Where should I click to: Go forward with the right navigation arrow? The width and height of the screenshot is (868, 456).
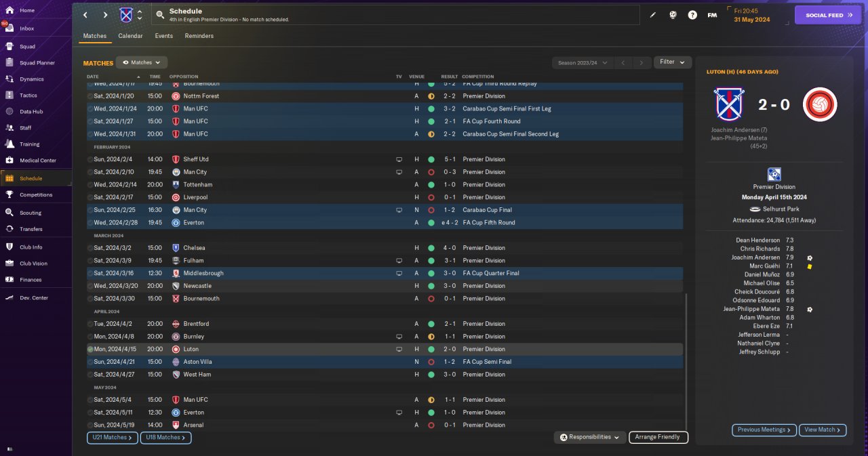pyautogui.click(x=105, y=15)
